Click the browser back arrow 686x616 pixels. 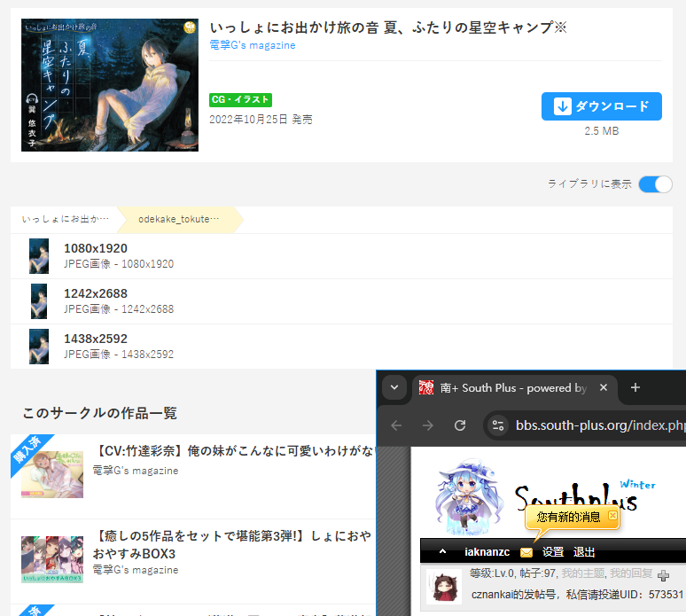pos(396,425)
